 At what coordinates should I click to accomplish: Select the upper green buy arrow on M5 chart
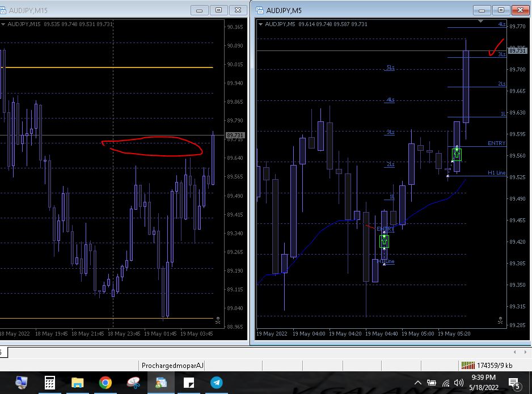[x=457, y=155]
